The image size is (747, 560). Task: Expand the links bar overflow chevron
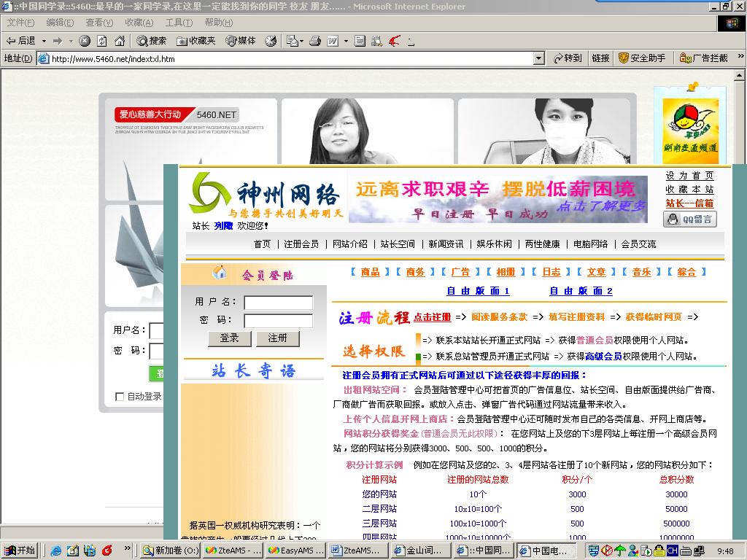(x=740, y=56)
